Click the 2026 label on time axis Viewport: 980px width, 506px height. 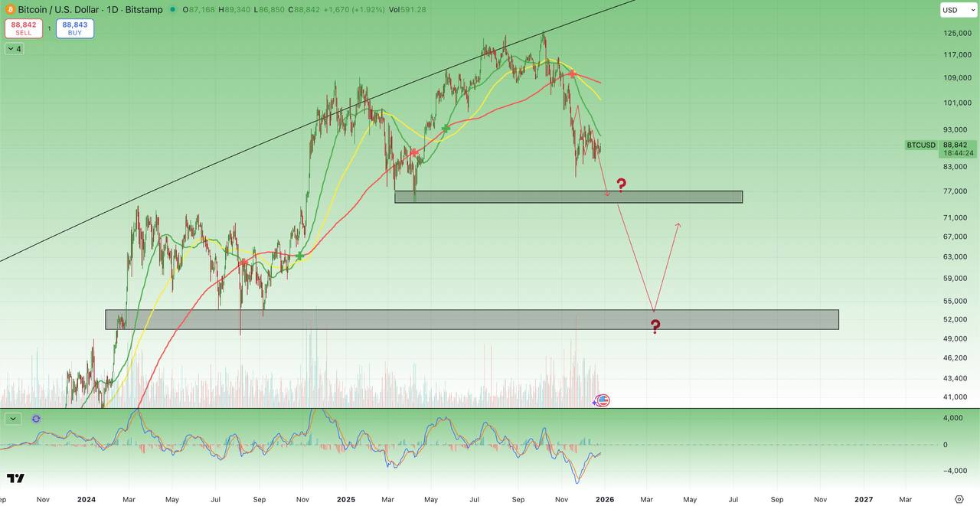(x=603, y=499)
